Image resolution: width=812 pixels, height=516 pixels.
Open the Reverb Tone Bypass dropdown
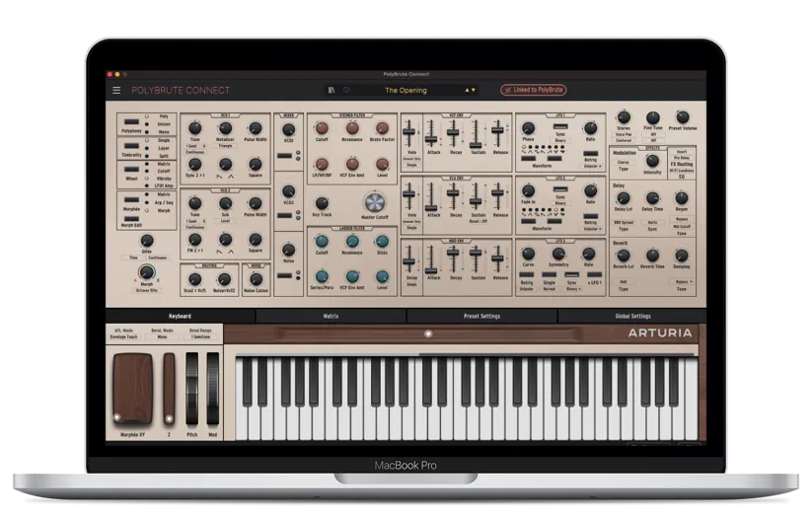coord(683,282)
